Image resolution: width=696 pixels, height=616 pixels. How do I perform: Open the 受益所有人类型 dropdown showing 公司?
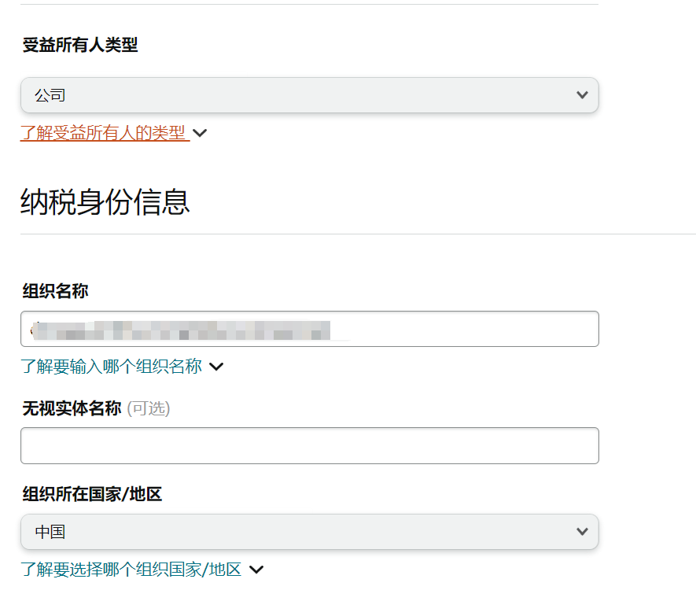click(x=309, y=95)
